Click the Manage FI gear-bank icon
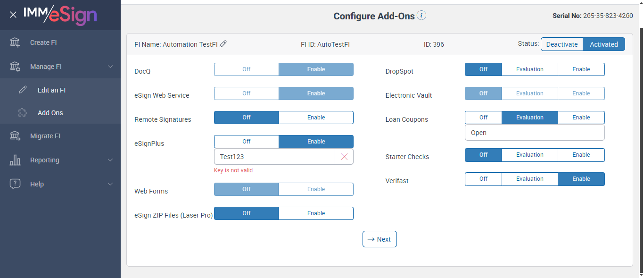Viewport: 644px width, 278px height. point(15,67)
